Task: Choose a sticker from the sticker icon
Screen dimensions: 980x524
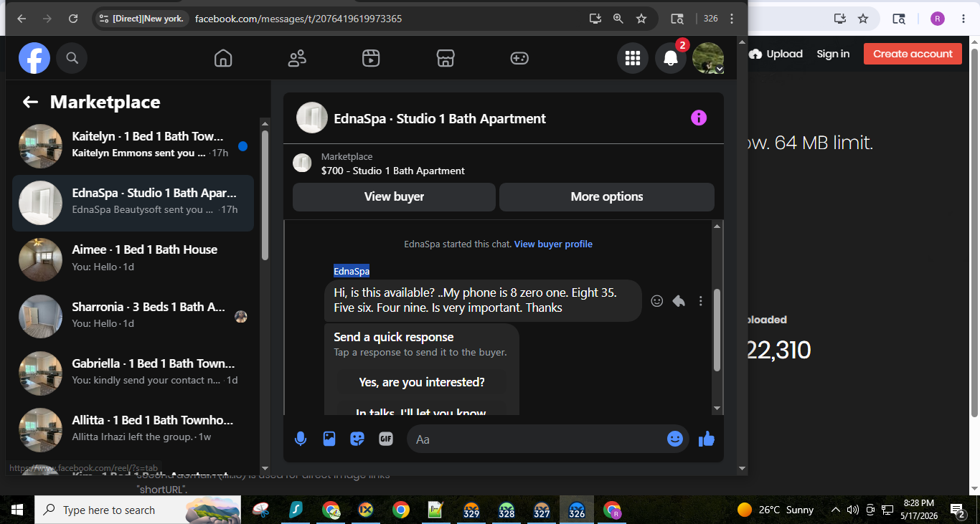Action: (357, 439)
